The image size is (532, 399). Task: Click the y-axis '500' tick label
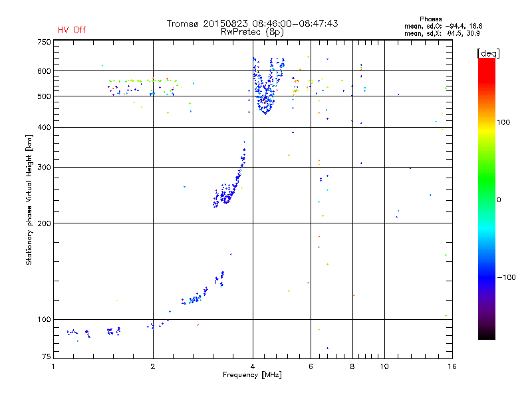pyautogui.click(x=44, y=96)
